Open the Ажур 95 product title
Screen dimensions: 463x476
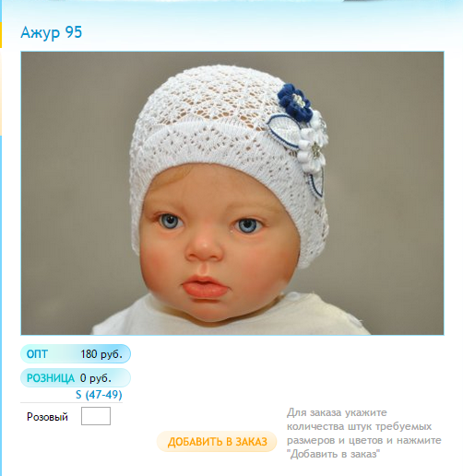52,32
